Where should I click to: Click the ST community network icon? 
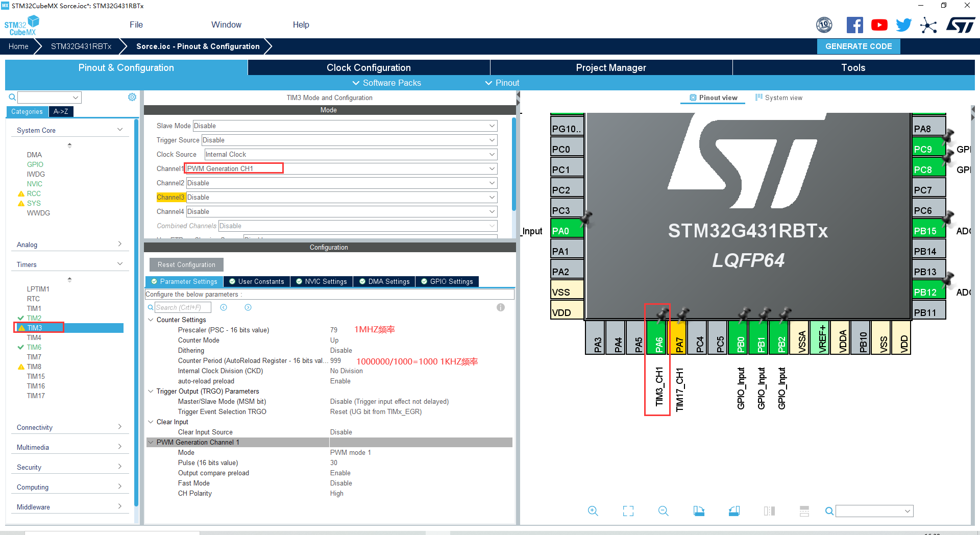pos(928,25)
